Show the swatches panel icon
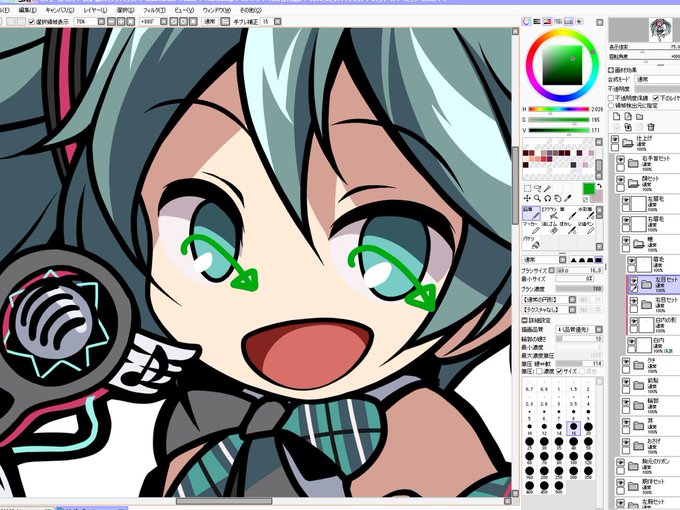The height and width of the screenshot is (510, 680). click(x=569, y=21)
